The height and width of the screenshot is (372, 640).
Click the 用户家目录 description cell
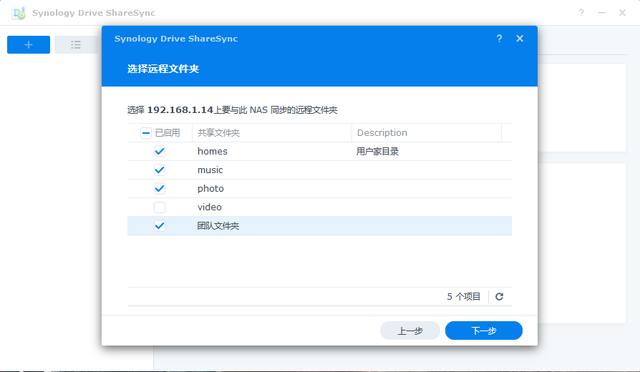tap(377, 151)
